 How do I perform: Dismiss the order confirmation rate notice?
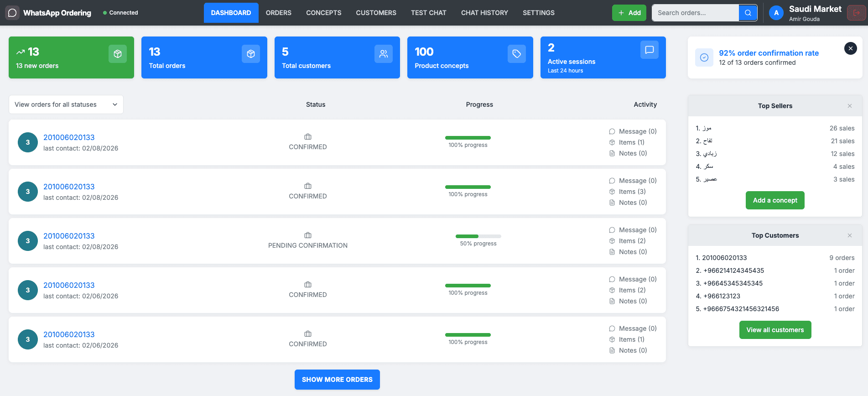pos(851,48)
